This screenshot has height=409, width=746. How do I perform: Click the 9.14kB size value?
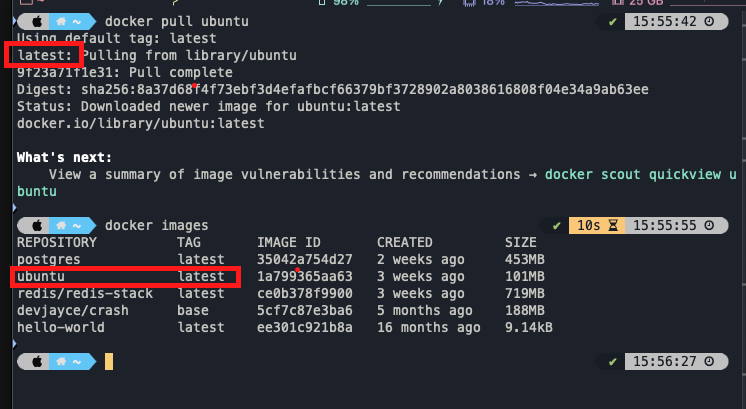(529, 328)
